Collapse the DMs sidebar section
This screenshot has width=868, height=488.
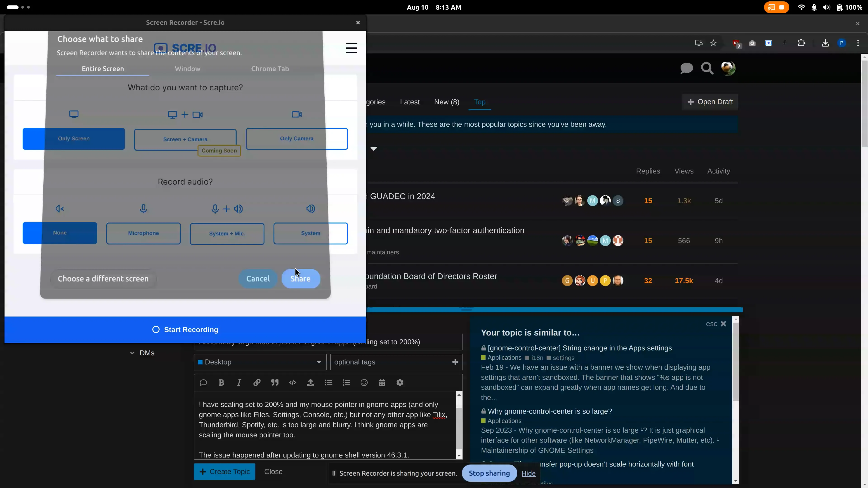tap(143, 353)
